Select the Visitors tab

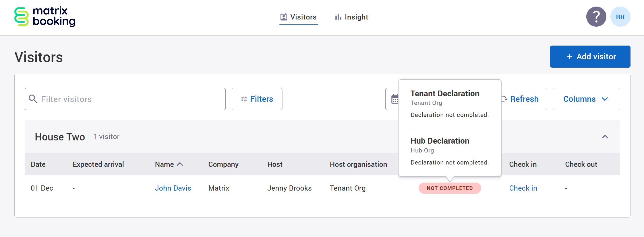(x=299, y=17)
